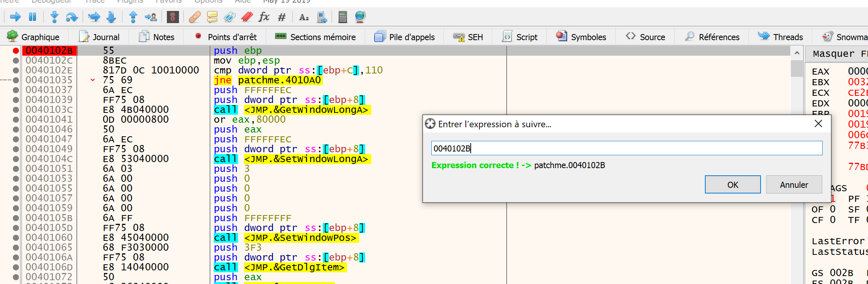Click the Find Intermodular Calls icon
868x284 pixels.
pyautogui.click(x=322, y=17)
